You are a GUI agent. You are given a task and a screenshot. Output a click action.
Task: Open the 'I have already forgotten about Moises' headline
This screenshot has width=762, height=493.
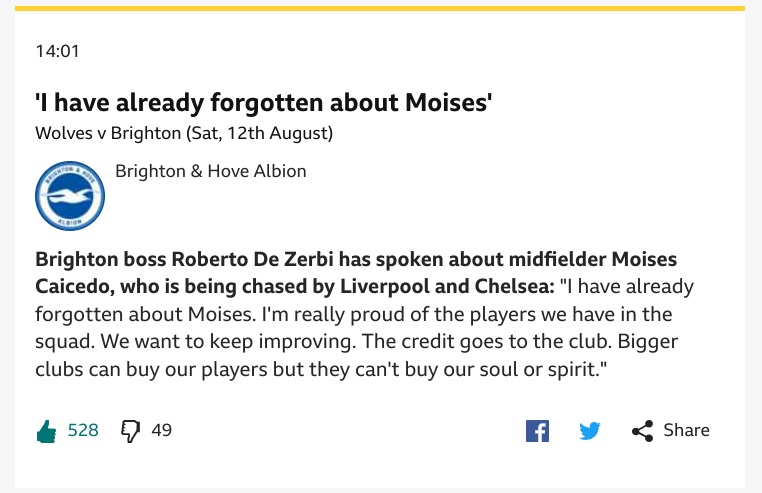[264, 103]
